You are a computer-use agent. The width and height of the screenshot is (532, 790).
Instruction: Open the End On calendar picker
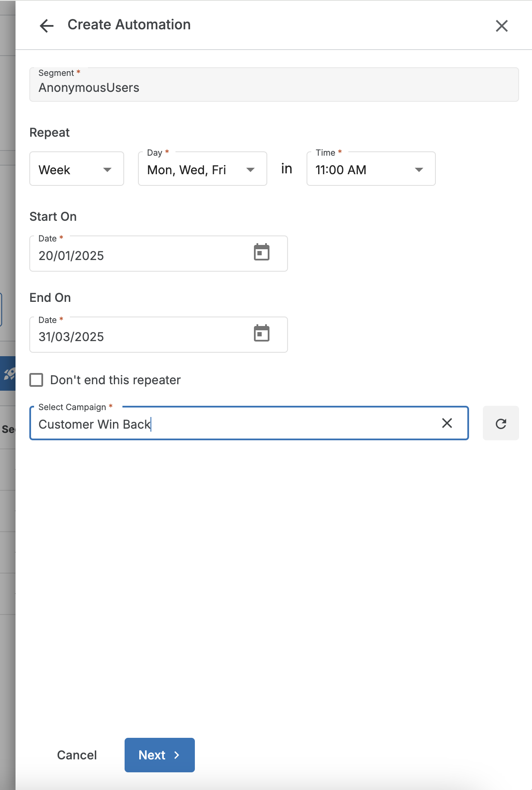point(262,334)
